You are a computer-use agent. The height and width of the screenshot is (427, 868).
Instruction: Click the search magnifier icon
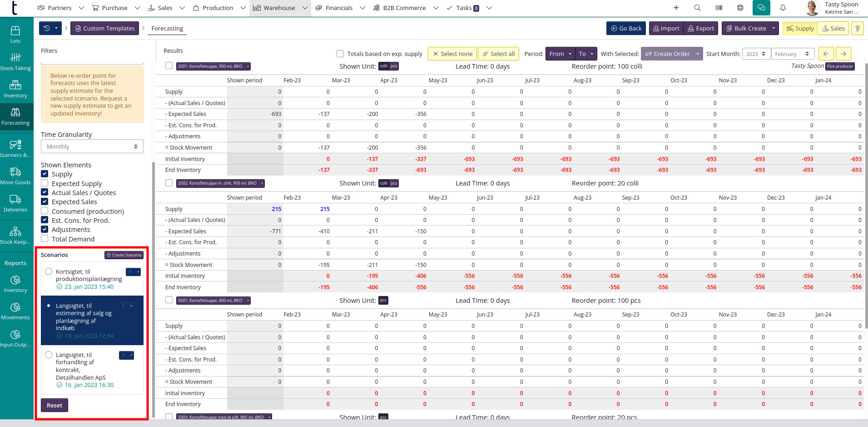[697, 8]
